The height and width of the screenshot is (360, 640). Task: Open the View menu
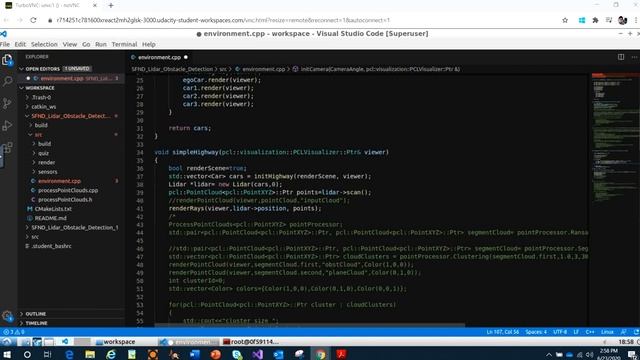pyautogui.click(x=69, y=44)
